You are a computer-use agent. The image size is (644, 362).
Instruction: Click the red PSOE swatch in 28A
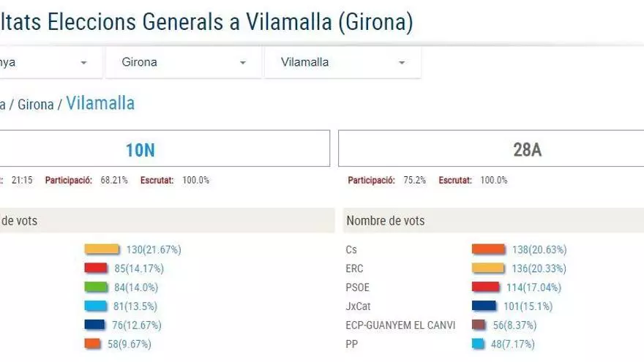(488, 287)
